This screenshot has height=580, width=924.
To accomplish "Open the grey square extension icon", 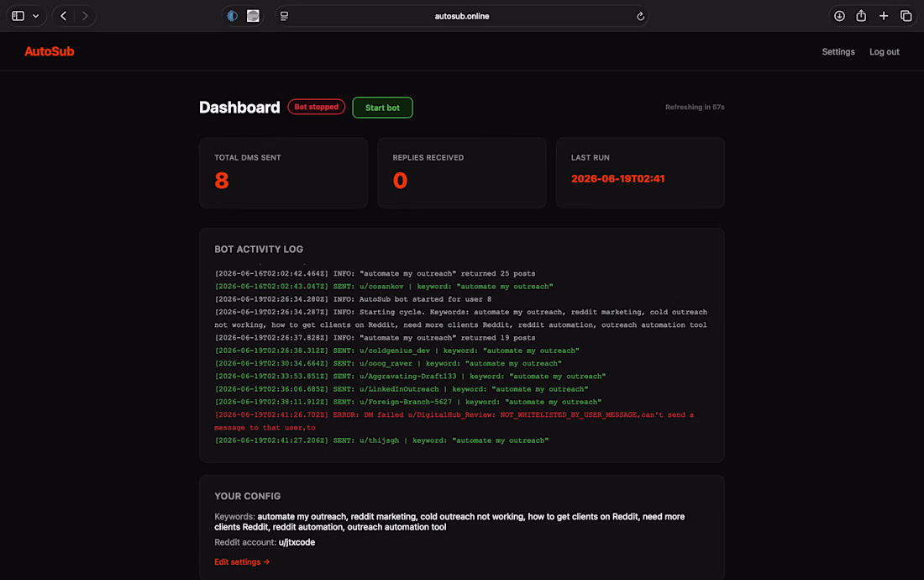I will pos(253,16).
